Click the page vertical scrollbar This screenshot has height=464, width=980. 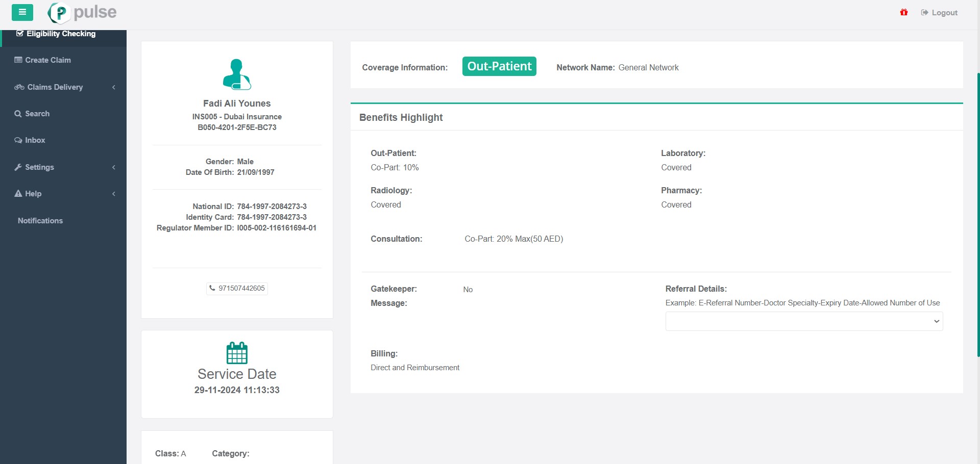pos(977,214)
